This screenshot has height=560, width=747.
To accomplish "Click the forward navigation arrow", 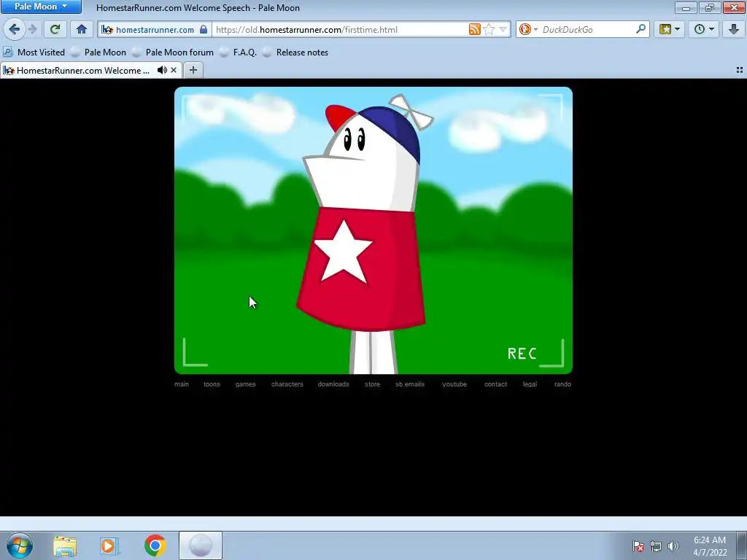I will pyautogui.click(x=33, y=29).
